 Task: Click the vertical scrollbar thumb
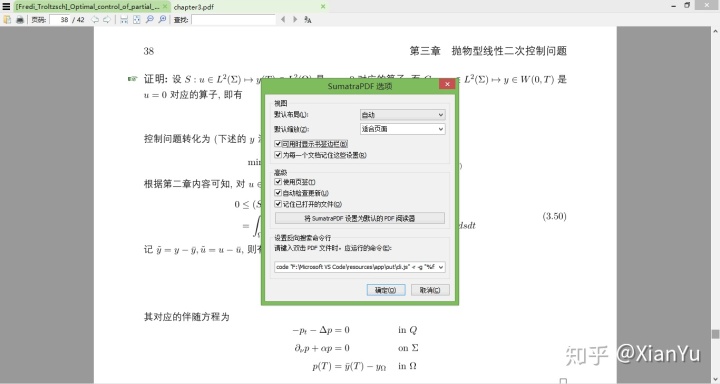[715, 334]
